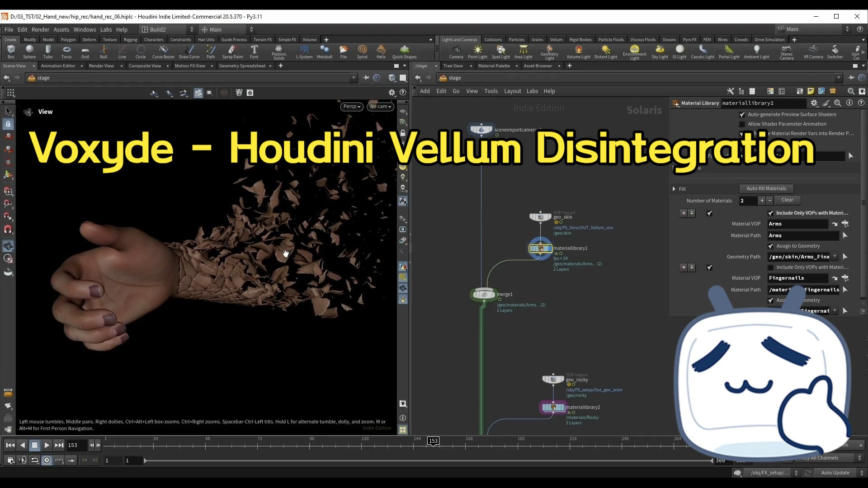Edit the Arms Material VOP field
Screen dimensions: 868x488
tap(797, 224)
